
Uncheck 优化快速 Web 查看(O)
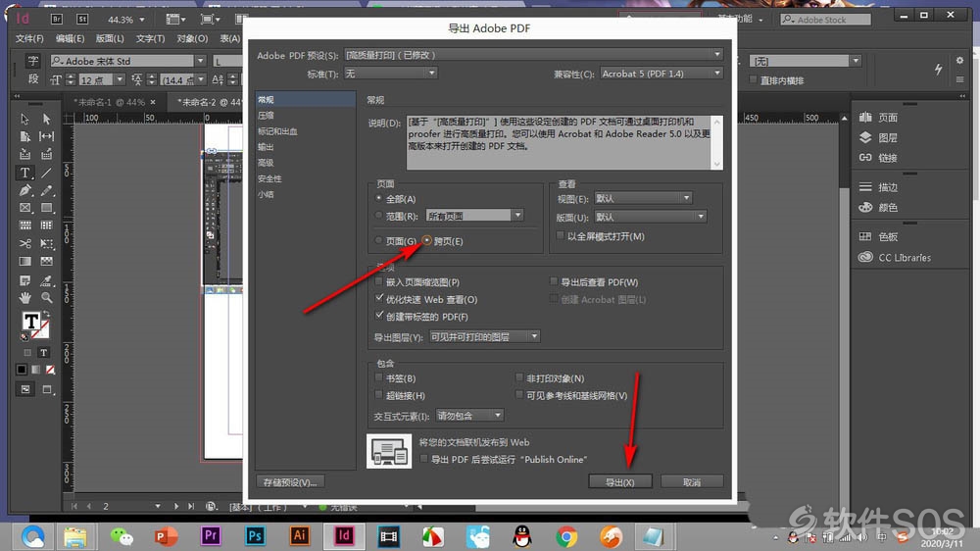tap(378, 298)
